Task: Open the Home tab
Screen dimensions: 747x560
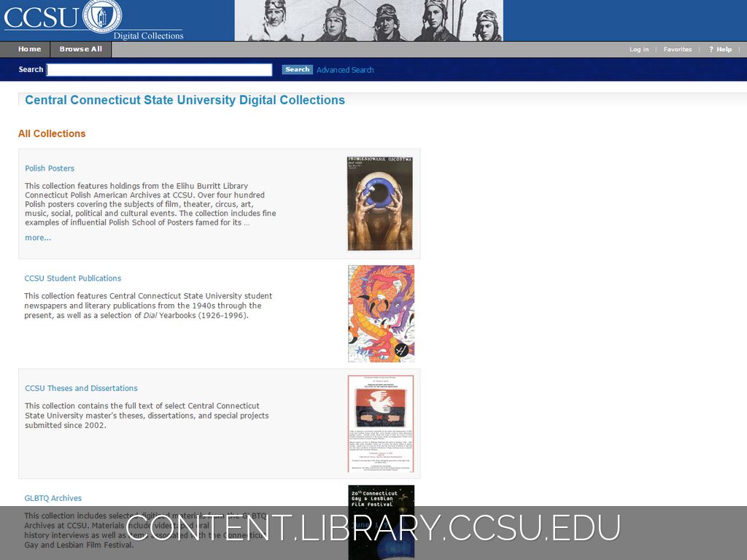Action: 29,50
